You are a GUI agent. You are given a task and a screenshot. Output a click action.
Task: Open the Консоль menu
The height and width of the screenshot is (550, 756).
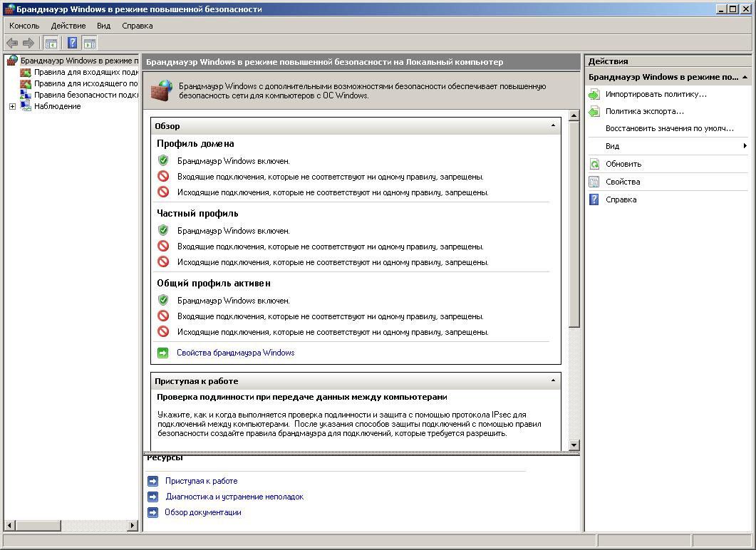tap(24, 26)
